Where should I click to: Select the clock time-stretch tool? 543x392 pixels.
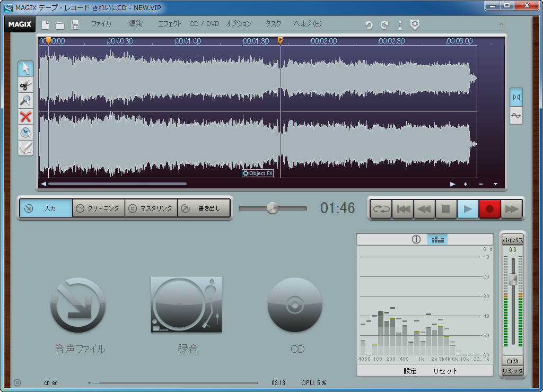click(x=25, y=132)
